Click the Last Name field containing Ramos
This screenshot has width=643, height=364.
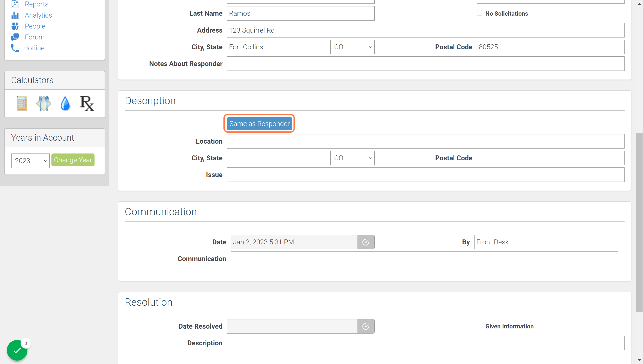pyautogui.click(x=301, y=13)
